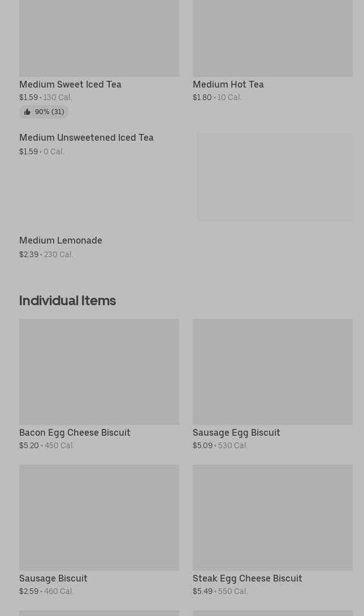Click the Individual Items section heading

(68, 301)
